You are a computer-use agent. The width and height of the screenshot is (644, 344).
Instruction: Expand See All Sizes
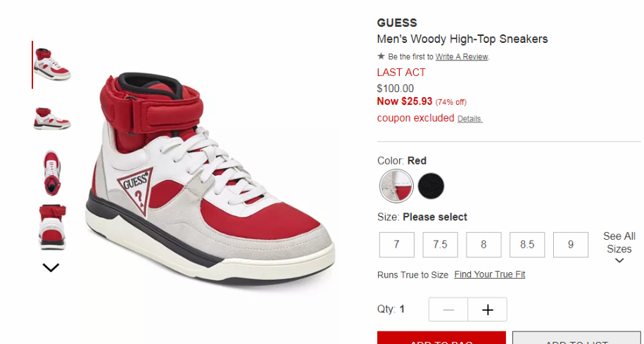[x=619, y=243]
